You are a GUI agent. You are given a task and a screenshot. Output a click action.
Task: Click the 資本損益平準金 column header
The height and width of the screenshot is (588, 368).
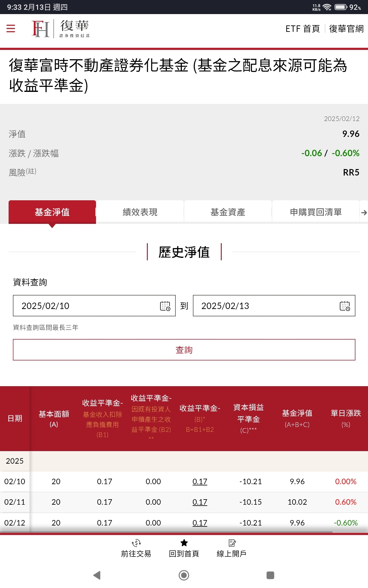[248, 419]
